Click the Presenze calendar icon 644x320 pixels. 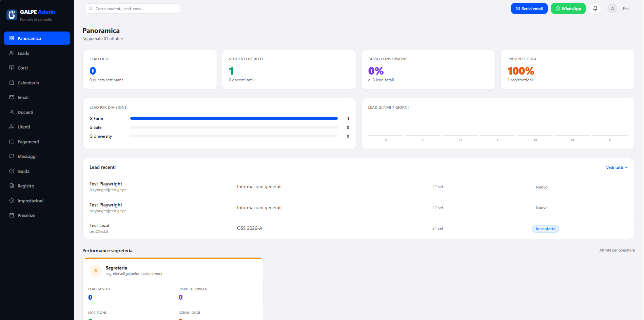click(12, 215)
